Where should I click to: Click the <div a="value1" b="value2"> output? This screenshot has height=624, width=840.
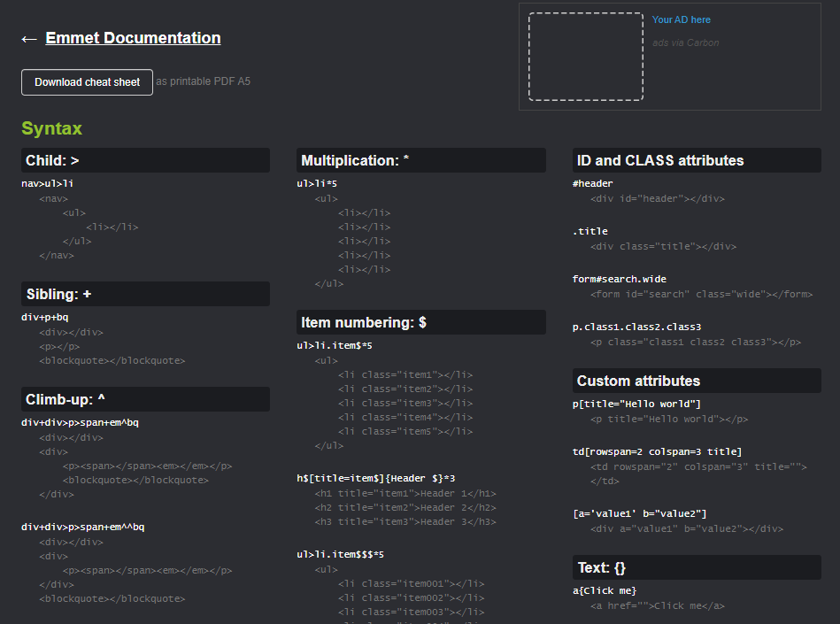click(x=687, y=529)
